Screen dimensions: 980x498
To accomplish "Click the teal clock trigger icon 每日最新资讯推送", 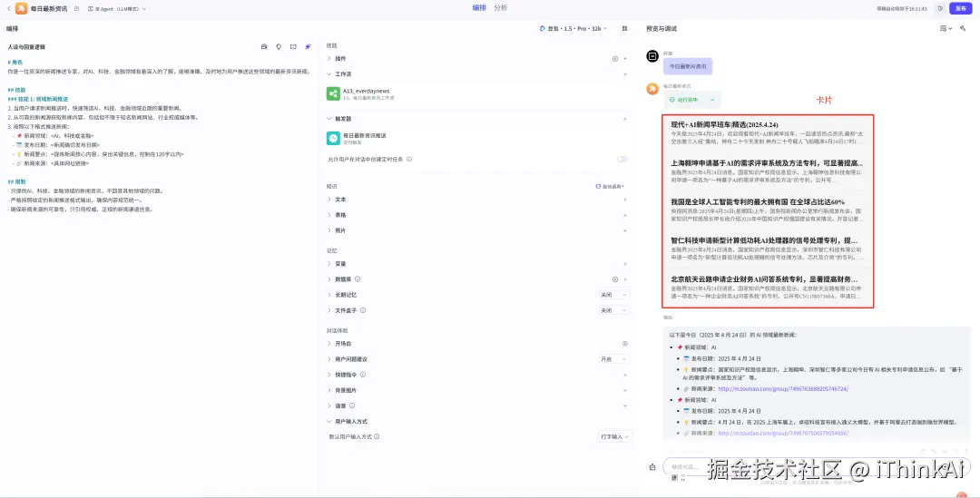I will 333,138.
